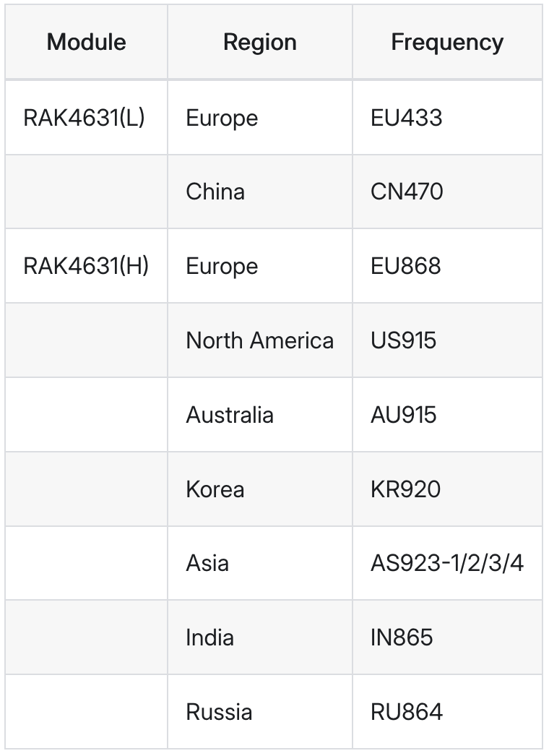Click the Korea region cell
This screenshot has height=756, width=549.
tap(215, 489)
